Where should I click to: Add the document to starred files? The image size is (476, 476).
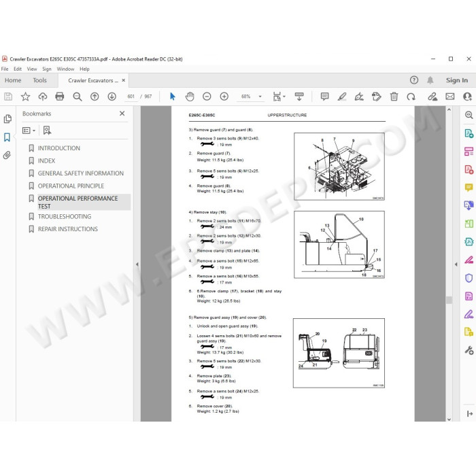26,97
